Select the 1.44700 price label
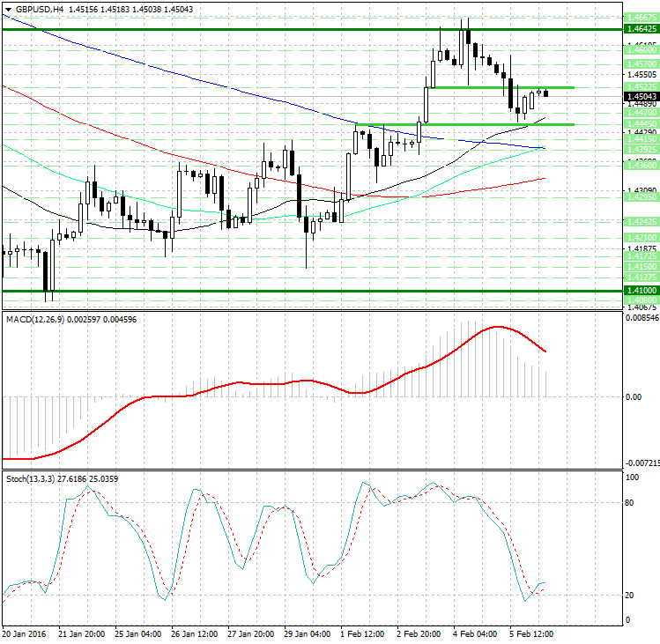Screen dimensions: 660x644 [x=641, y=113]
